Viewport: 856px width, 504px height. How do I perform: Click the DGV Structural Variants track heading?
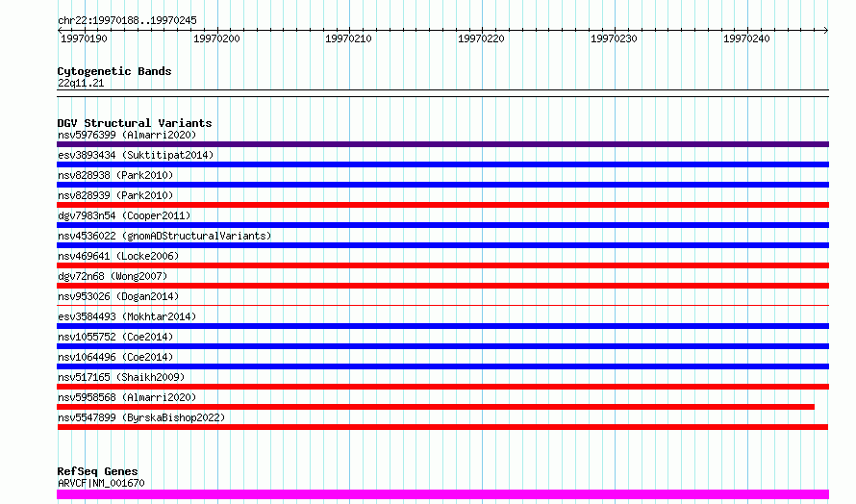coord(135,123)
